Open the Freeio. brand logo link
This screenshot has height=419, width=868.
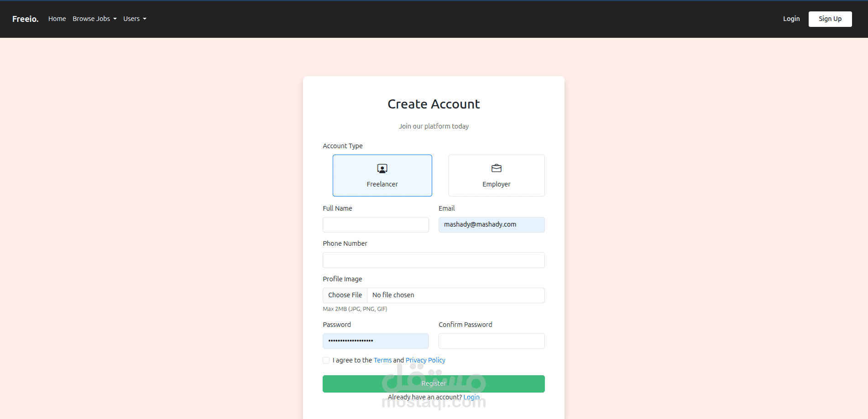(26, 19)
